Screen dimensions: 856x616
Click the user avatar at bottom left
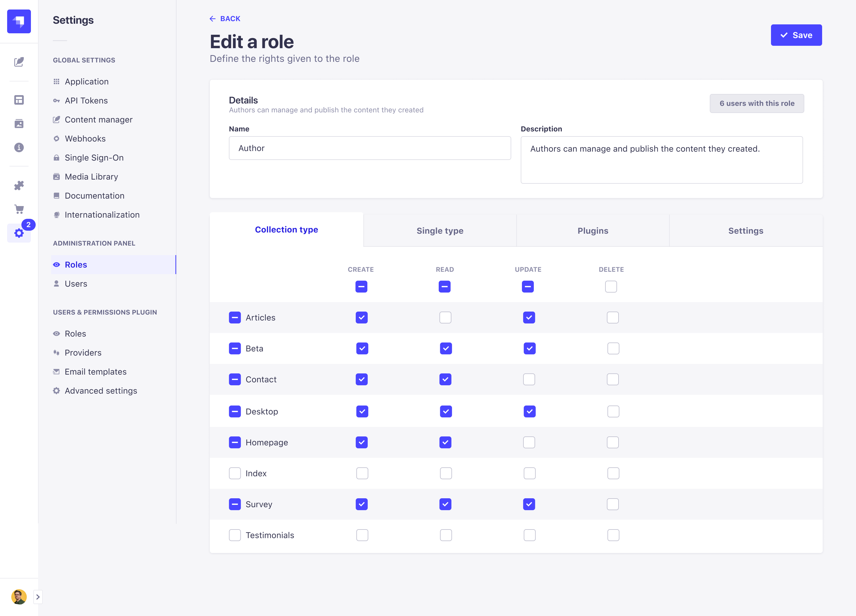(x=19, y=597)
